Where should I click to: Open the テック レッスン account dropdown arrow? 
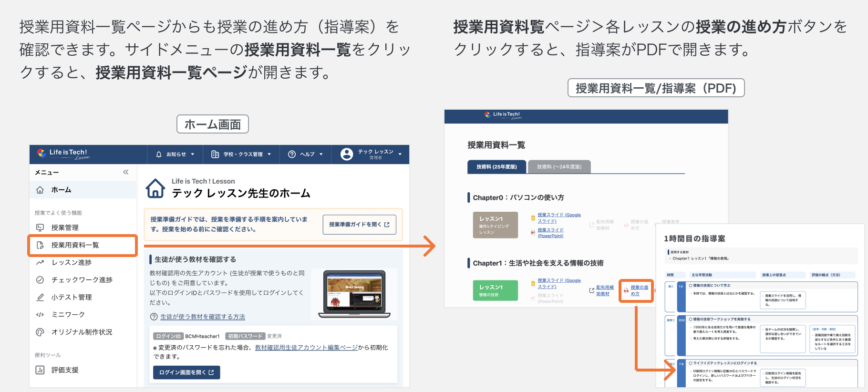pos(400,155)
